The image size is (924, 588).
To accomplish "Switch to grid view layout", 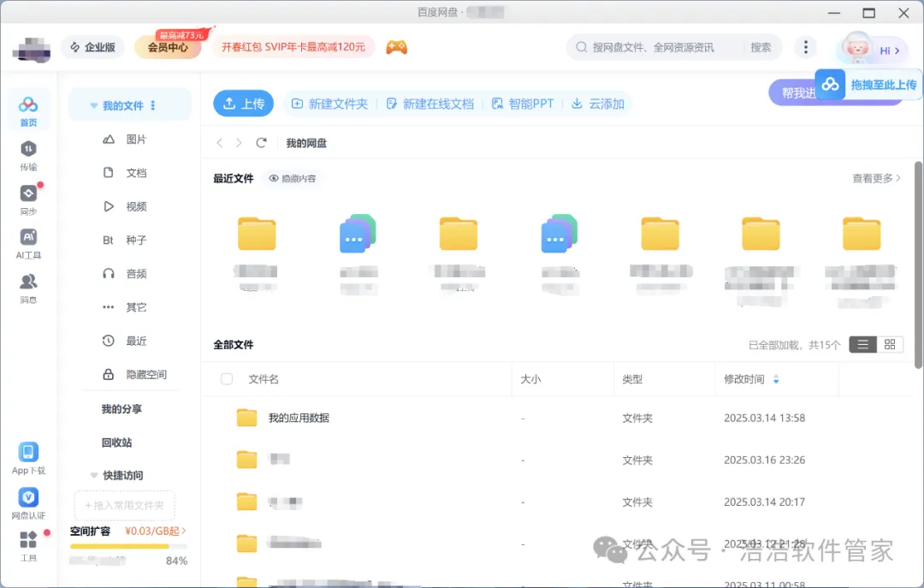I will pyautogui.click(x=890, y=344).
